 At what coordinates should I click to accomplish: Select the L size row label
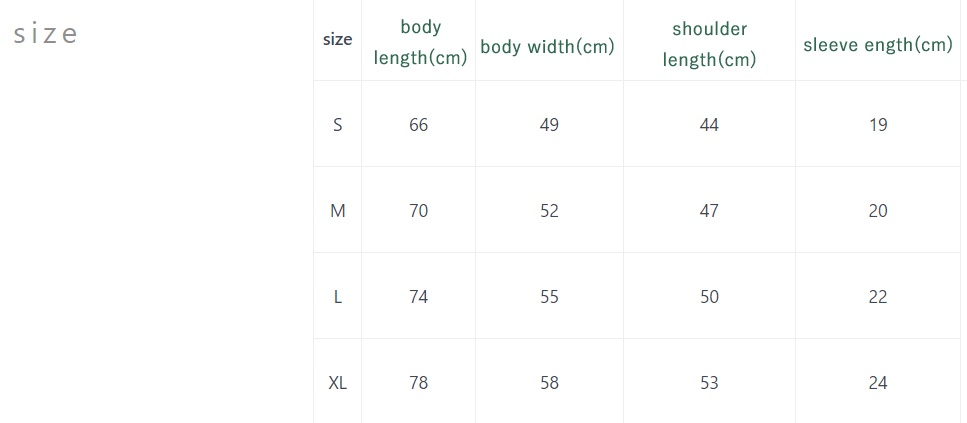[338, 297]
